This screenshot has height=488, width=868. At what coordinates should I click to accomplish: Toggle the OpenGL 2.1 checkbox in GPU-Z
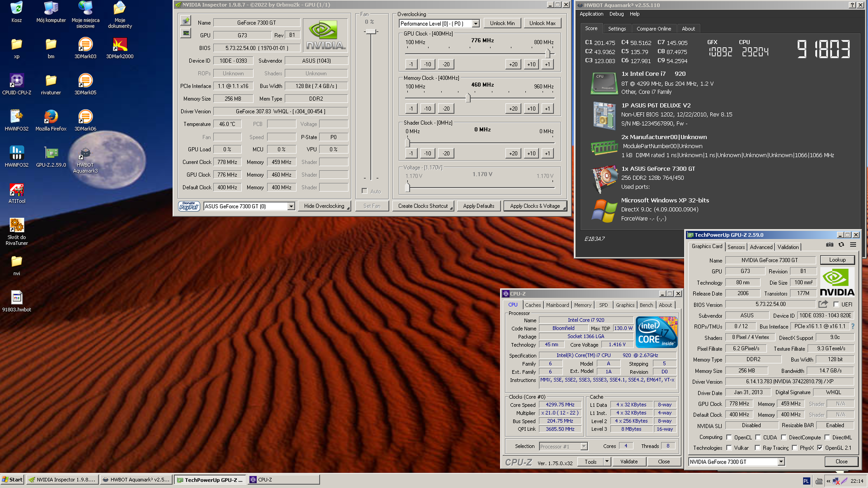pyautogui.click(x=820, y=448)
